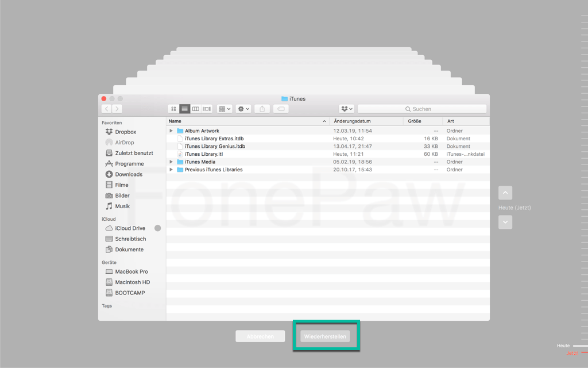Sort by Art column header
Screen dimensions: 588x368
(x=466, y=121)
